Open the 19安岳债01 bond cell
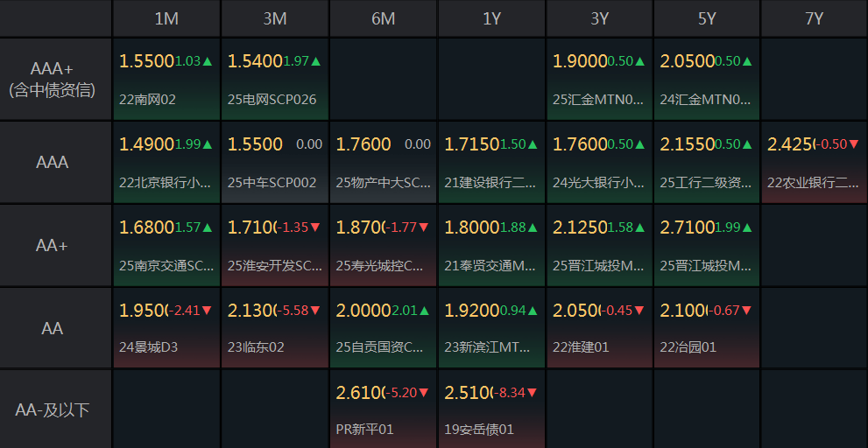Image resolution: width=868 pixels, height=448 pixels. pyautogui.click(x=491, y=409)
